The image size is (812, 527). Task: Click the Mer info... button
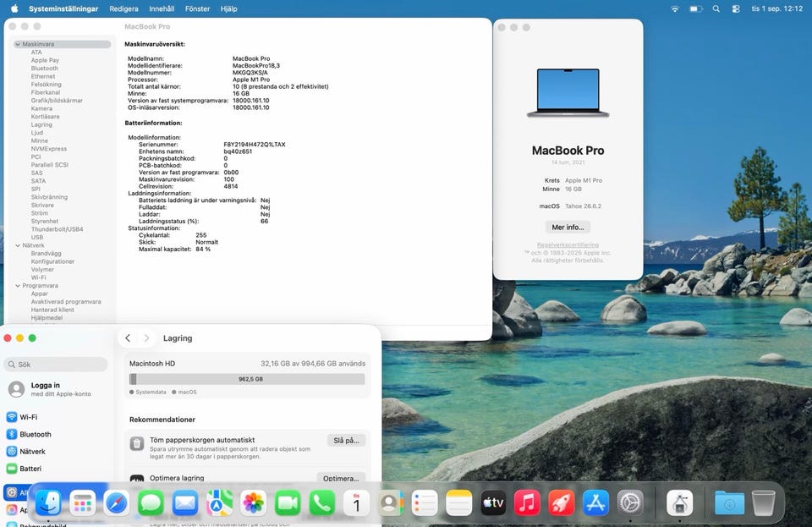pos(568,228)
